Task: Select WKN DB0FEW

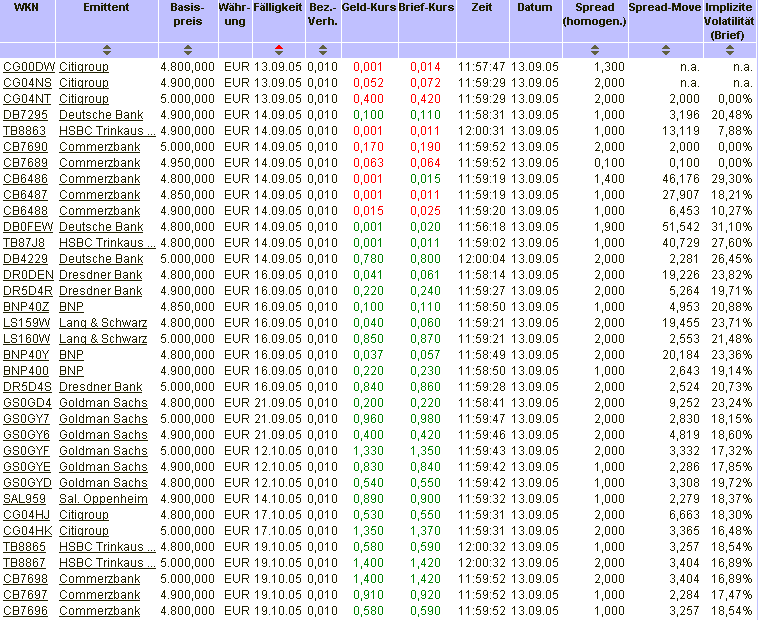Action: coord(28,226)
